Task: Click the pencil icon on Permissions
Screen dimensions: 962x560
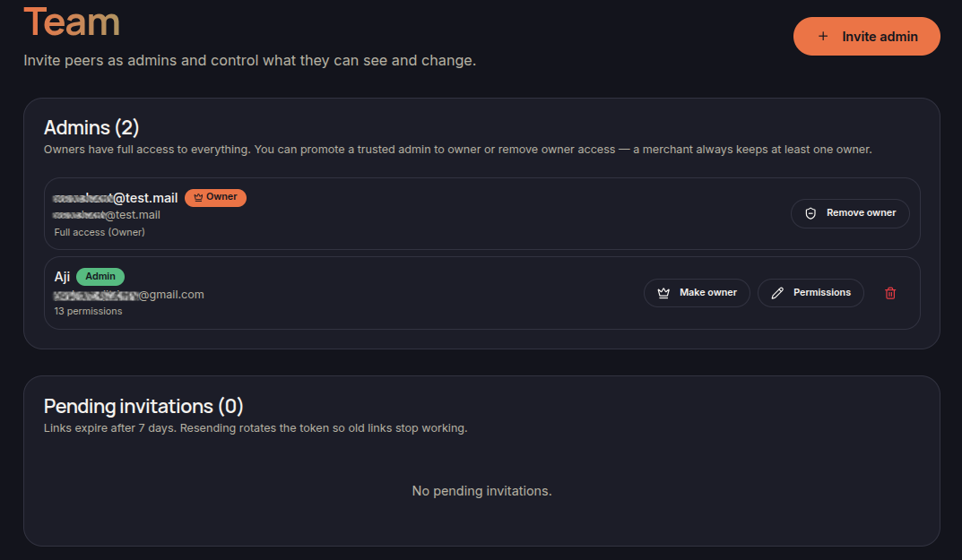Action: point(777,293)
